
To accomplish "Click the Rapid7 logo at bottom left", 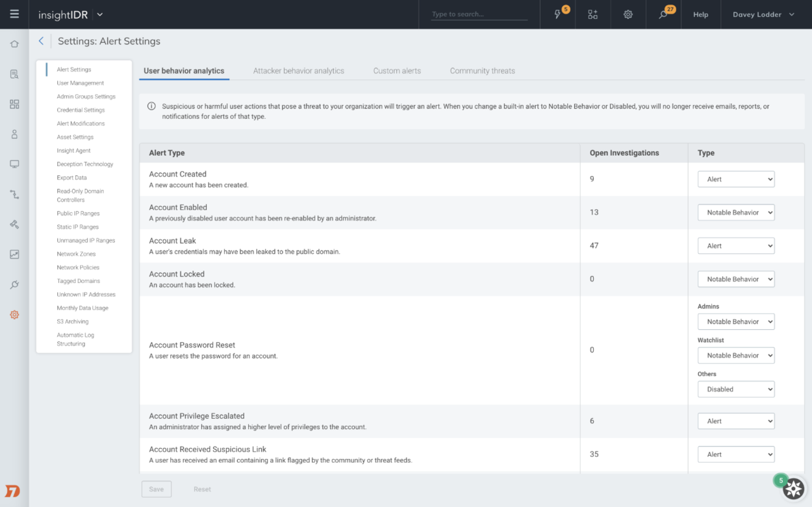I will coord(12,491).
